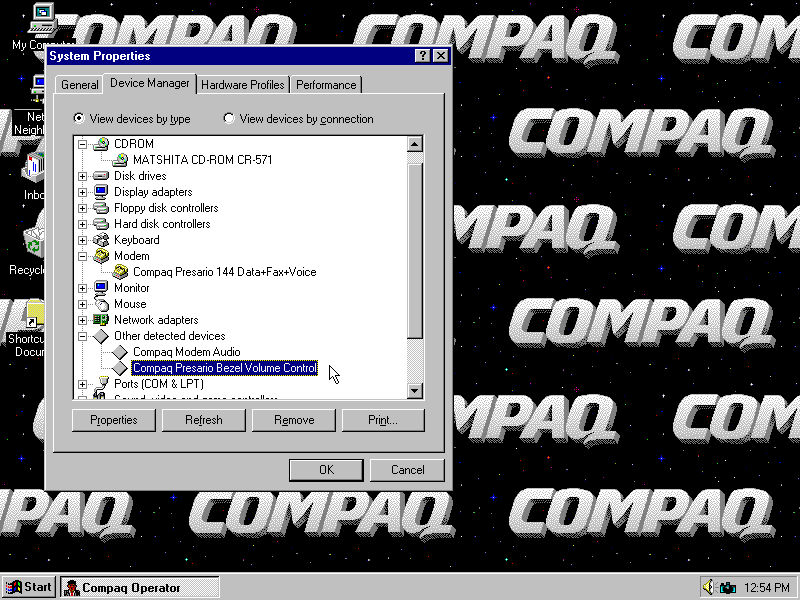Select the Network Neighborhood desktop icon
Screen dimensions: 800x600
coord(38,90)
